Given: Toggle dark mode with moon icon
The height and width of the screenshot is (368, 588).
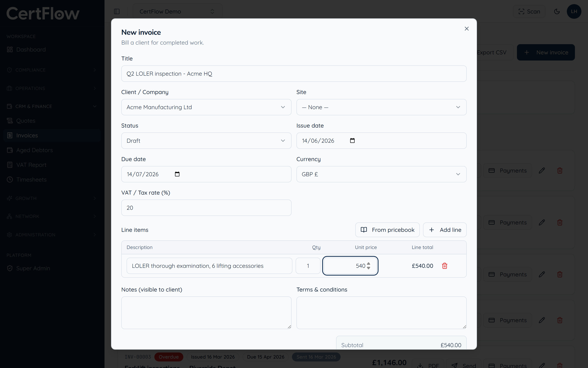Looking at the screenshot, I should click(557, 11).
